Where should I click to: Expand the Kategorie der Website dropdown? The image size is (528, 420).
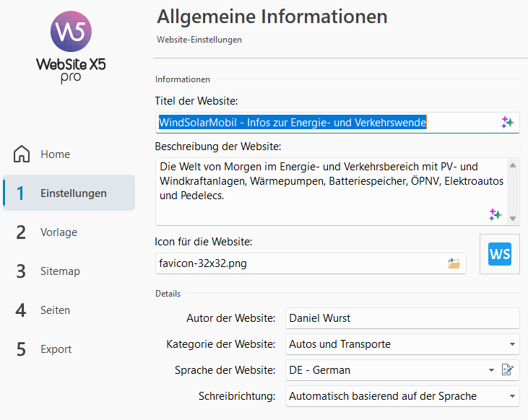click(512, 344)
